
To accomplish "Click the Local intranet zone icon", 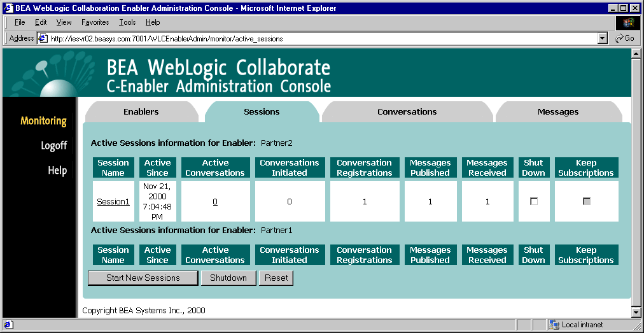I will pyautogui.click(x=554, y=325).
